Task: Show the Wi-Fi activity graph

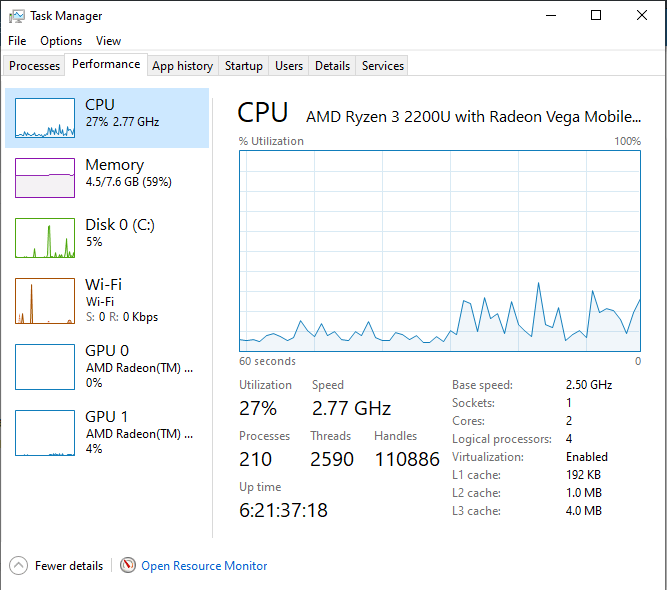Action: click(x=45, y=301)
